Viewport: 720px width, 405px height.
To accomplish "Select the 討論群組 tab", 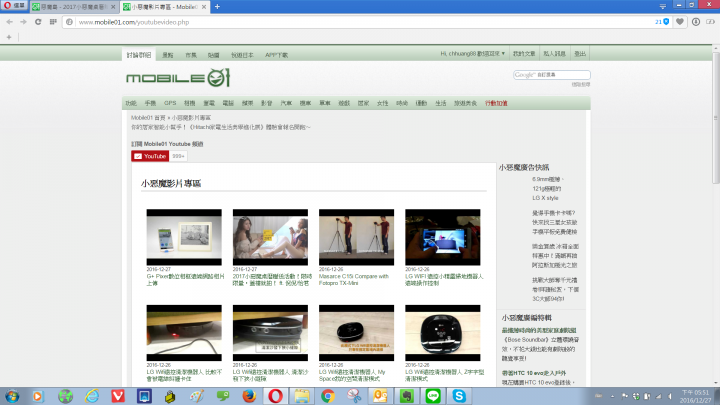I will point(139,55).
